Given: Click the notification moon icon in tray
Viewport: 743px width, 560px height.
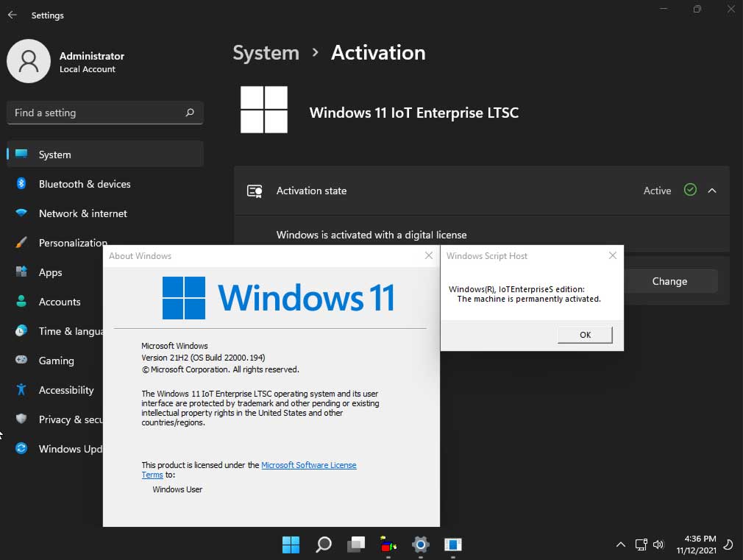Looking at the screenshot, I should 728,545.
